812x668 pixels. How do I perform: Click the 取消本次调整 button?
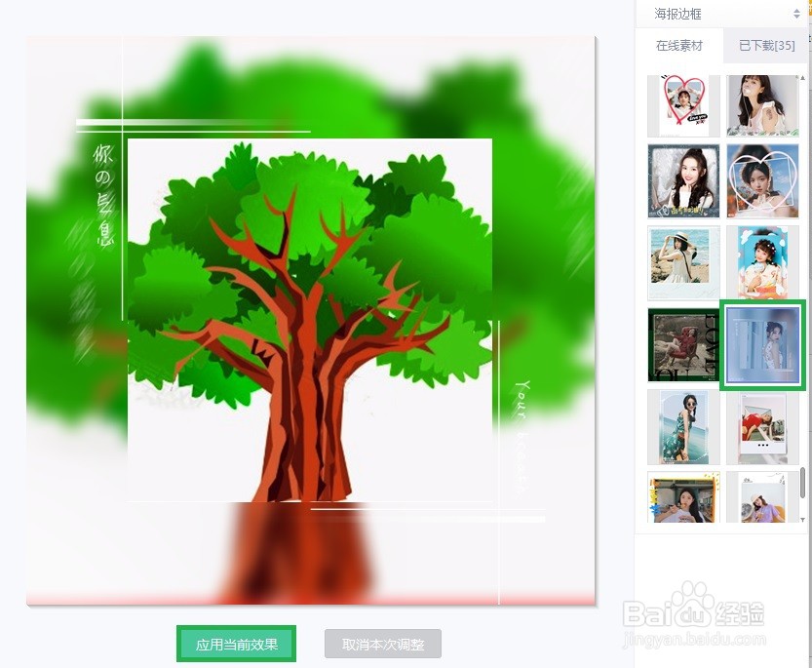382,644
